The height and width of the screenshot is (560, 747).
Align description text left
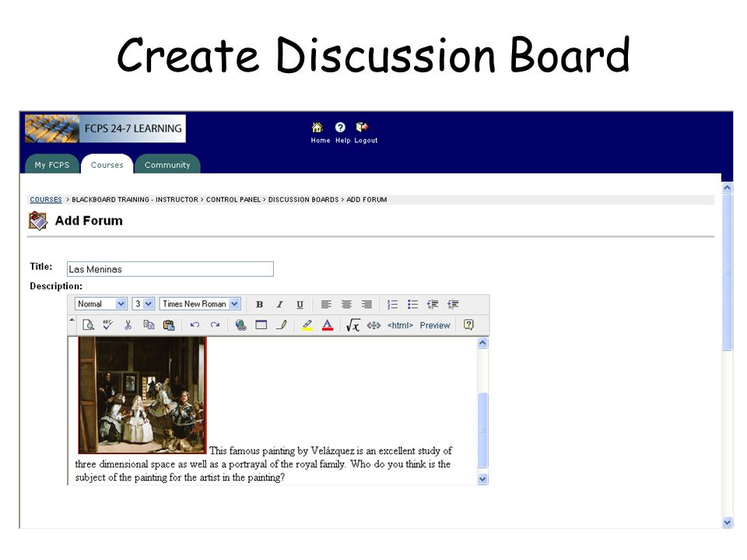point(326,304)
